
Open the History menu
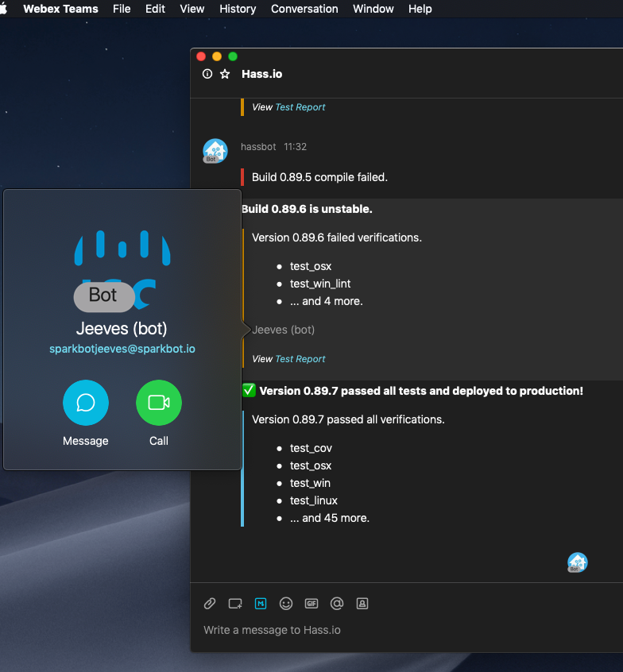click(238, 9)
